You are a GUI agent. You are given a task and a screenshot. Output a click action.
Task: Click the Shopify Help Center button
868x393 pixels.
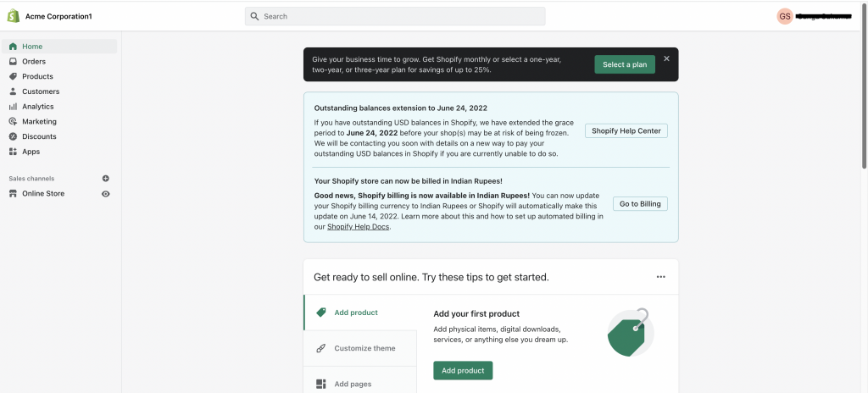[626, 131]
